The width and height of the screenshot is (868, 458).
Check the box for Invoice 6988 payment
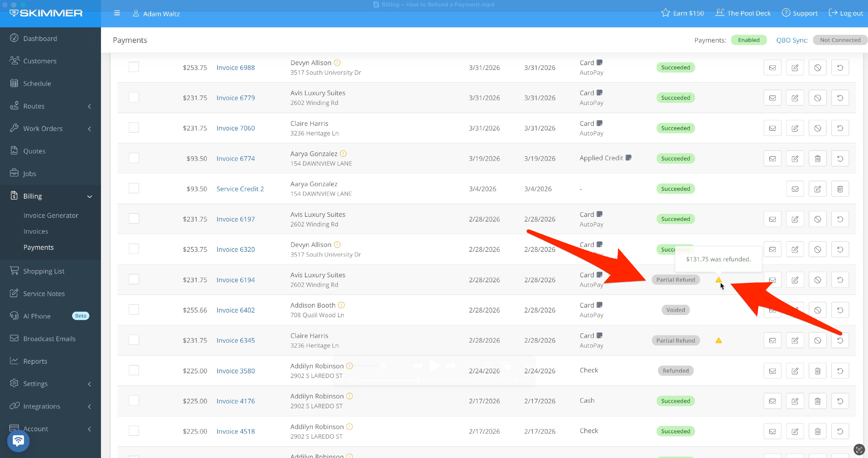(134, 67)
